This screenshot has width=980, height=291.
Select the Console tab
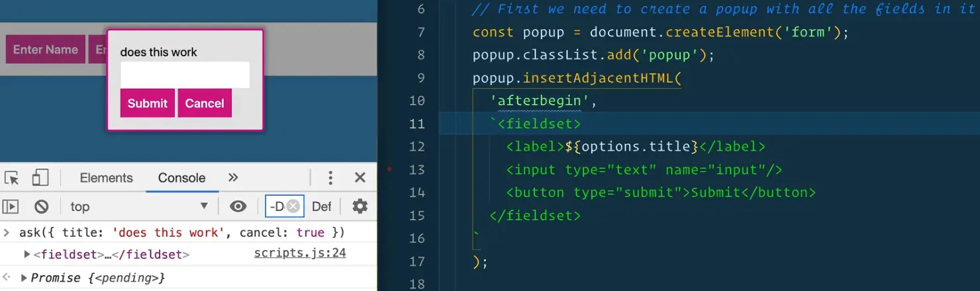point(181,177)
